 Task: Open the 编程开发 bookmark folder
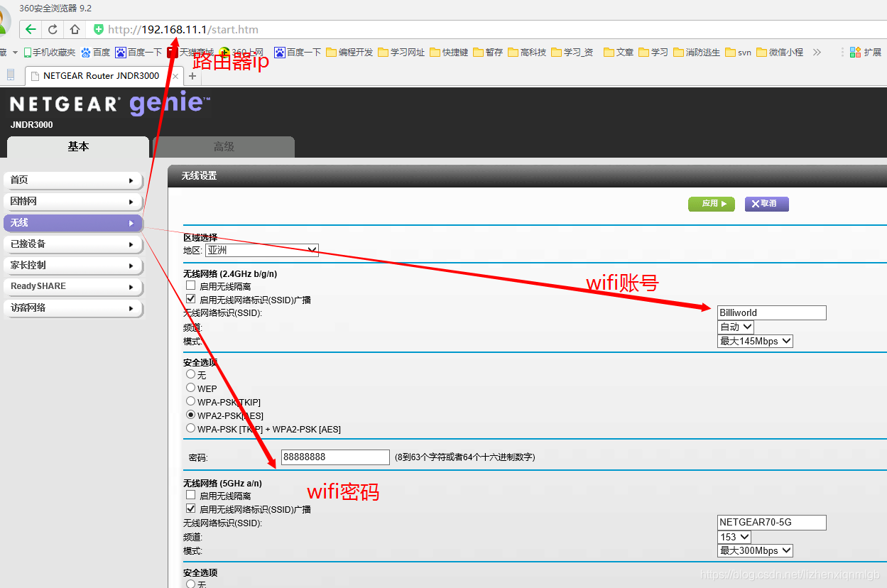coord(349,53)
